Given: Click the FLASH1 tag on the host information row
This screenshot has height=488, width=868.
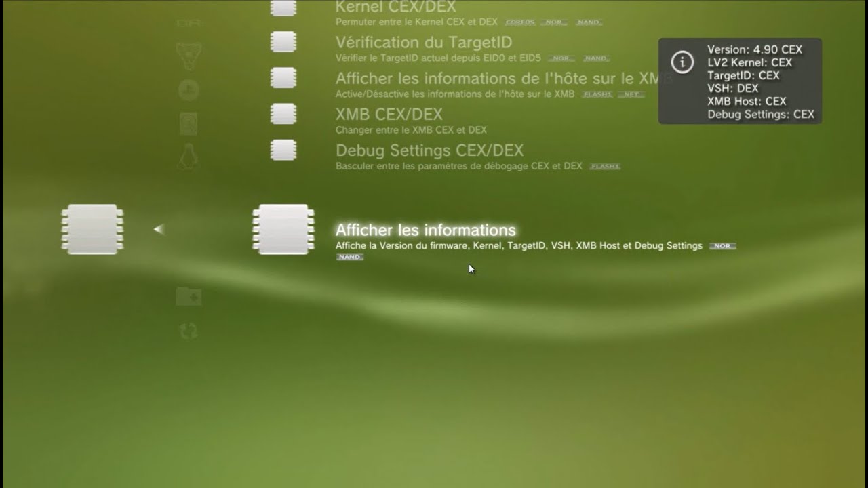Looking at the screenshot, I should (597, 94).
